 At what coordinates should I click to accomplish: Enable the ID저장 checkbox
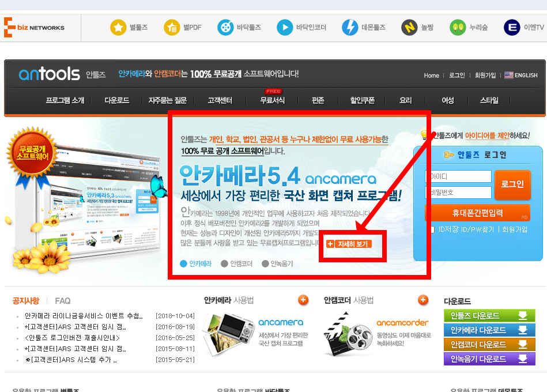(x=433, y=229)
